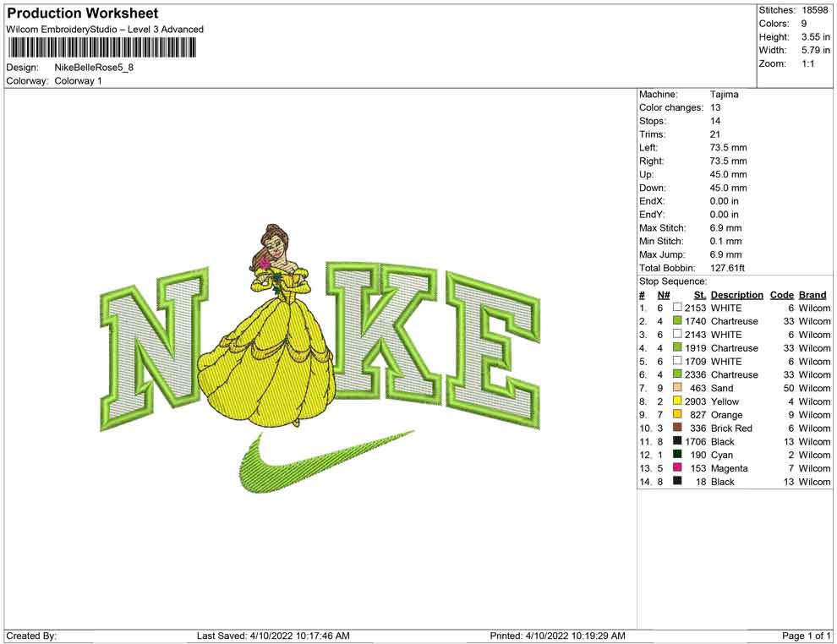
Task: Click the Yellow color swatch in stop 8
Action: coord(677,400)
